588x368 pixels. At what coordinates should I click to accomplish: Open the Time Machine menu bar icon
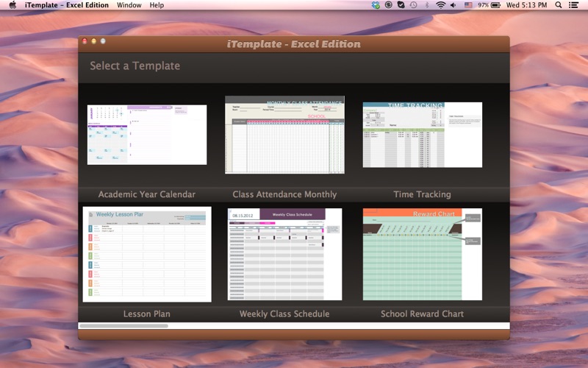tap(414, 5)
